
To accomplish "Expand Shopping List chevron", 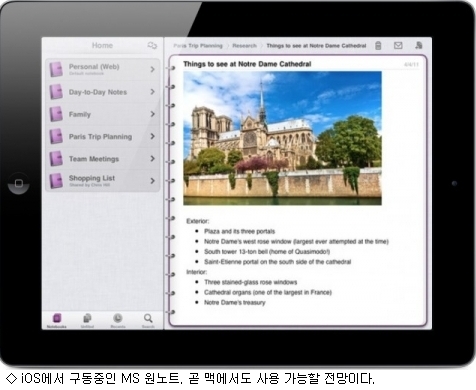I will click(152, 181).
